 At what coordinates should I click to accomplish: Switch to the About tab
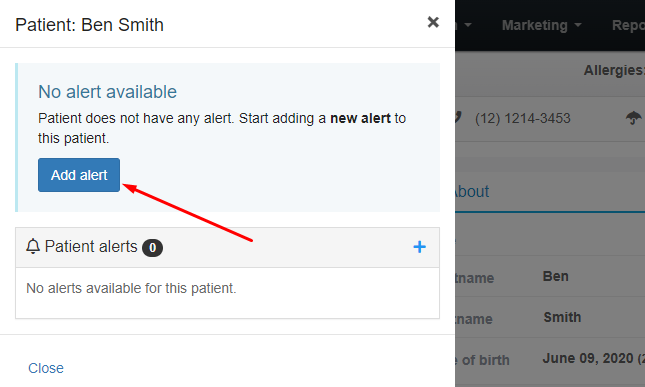(x=472, y=192)
